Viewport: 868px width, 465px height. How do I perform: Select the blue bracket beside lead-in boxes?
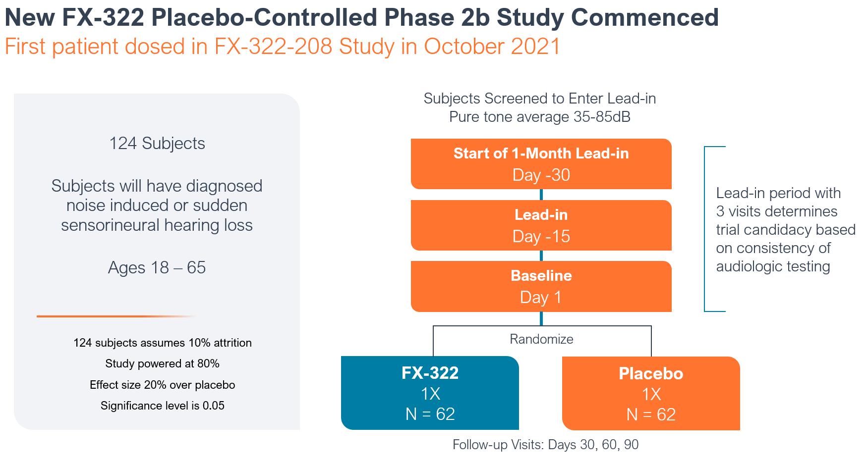tap(714, 229)
